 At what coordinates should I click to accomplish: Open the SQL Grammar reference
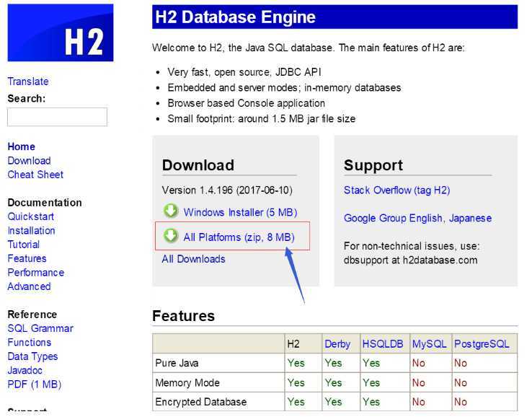click(40, 328)
